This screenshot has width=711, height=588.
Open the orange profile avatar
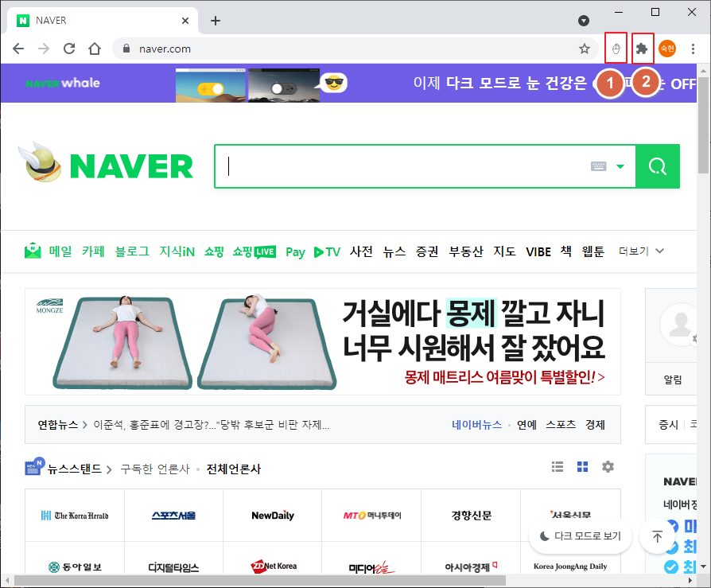point(667,49)
